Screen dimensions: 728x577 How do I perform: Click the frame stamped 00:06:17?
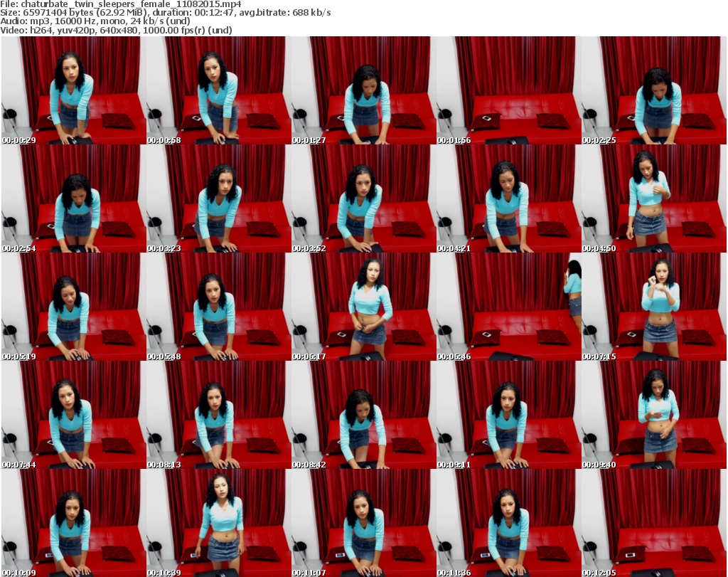(363, 307)
